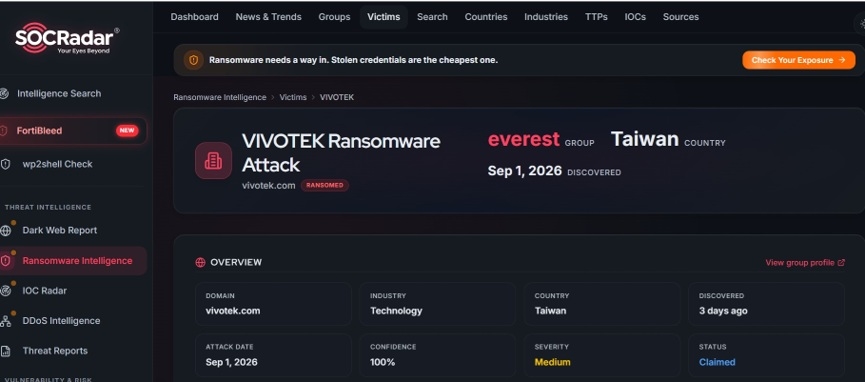This screenshot has width=865, height=382.
Task: Click the FortiBleed shield icon
Action: tap(4, 131)
